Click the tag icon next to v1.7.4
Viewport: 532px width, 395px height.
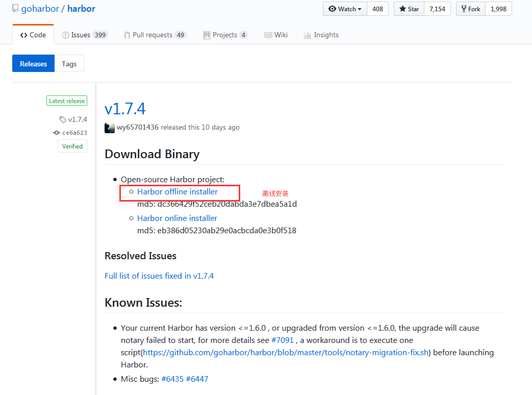coord(63,119)
